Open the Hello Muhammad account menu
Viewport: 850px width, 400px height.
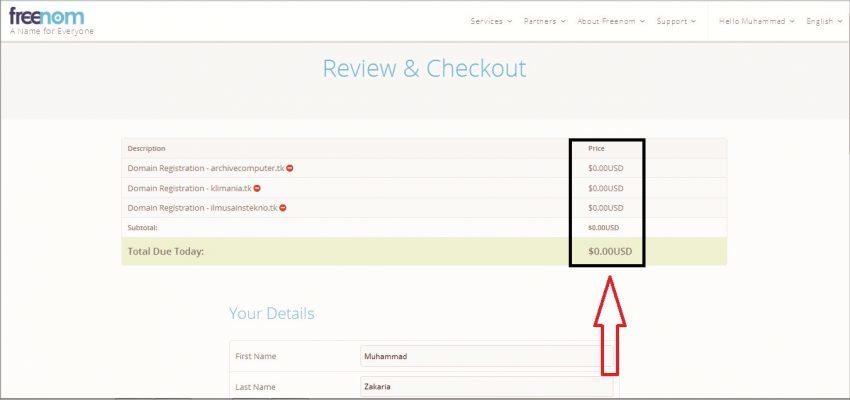[757, 21]
